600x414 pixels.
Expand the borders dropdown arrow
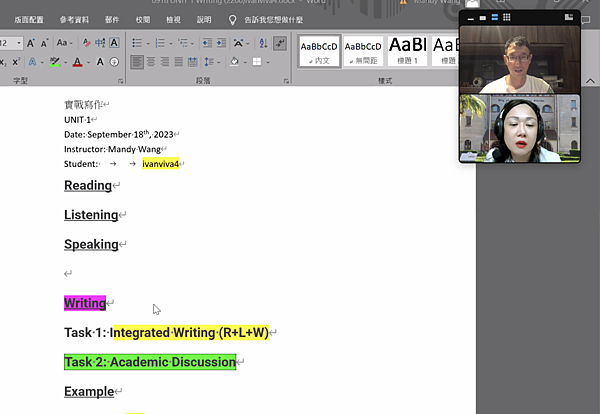[x=268, y=62]
